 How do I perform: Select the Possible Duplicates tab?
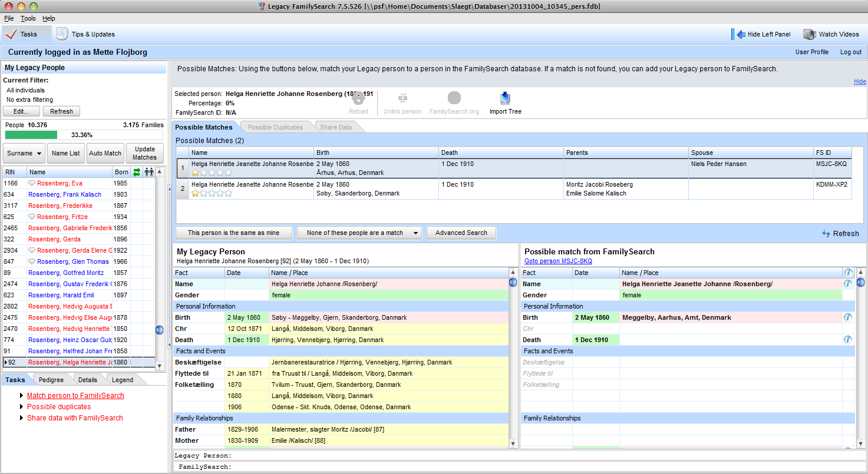tap(275, 127)
